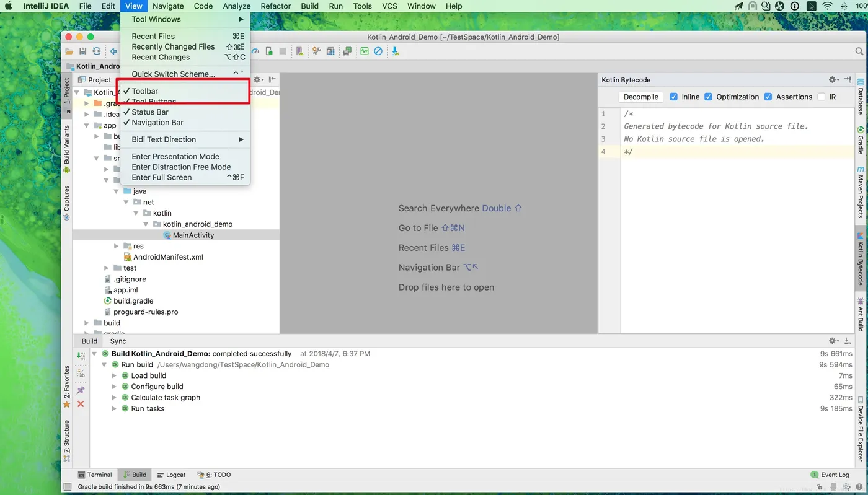Click the Open folder toolbar icon
The image size is (868, 495).
coord(69,51)
